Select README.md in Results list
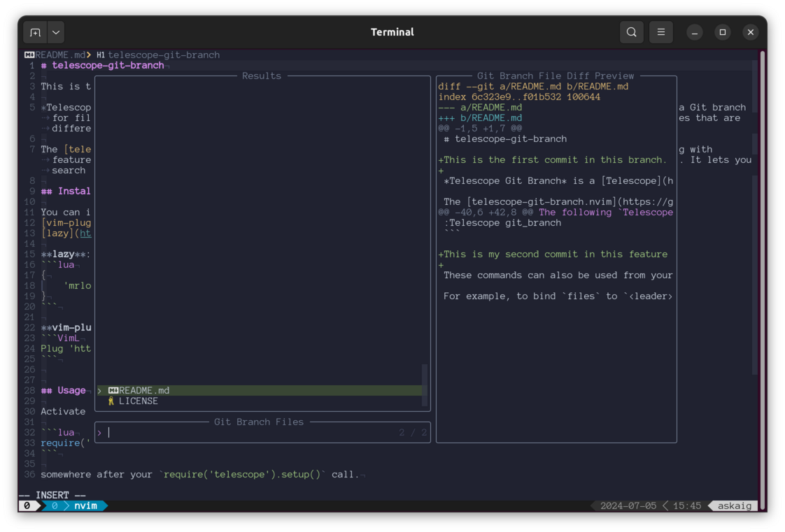 [260, 391]
